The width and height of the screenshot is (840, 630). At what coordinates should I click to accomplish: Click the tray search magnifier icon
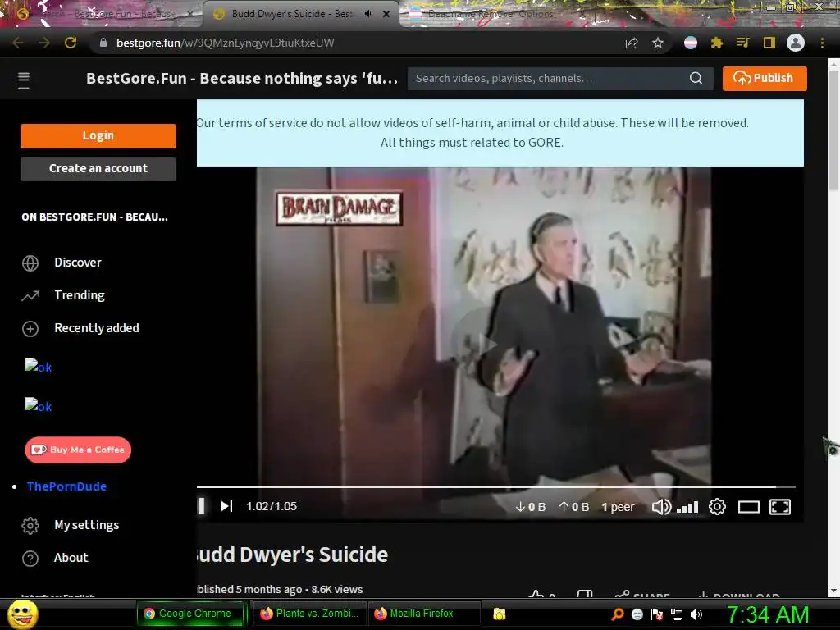(617, 614)
